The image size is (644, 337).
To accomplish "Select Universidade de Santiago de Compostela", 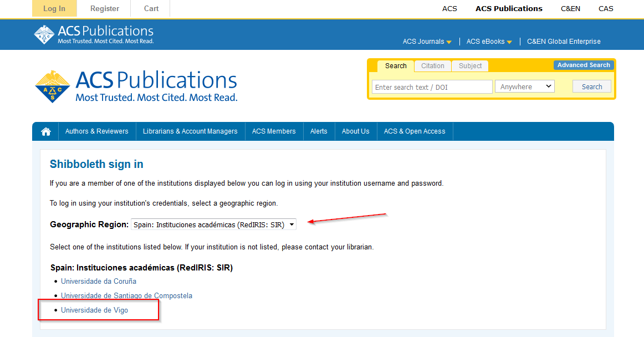I will click(126, 296).
